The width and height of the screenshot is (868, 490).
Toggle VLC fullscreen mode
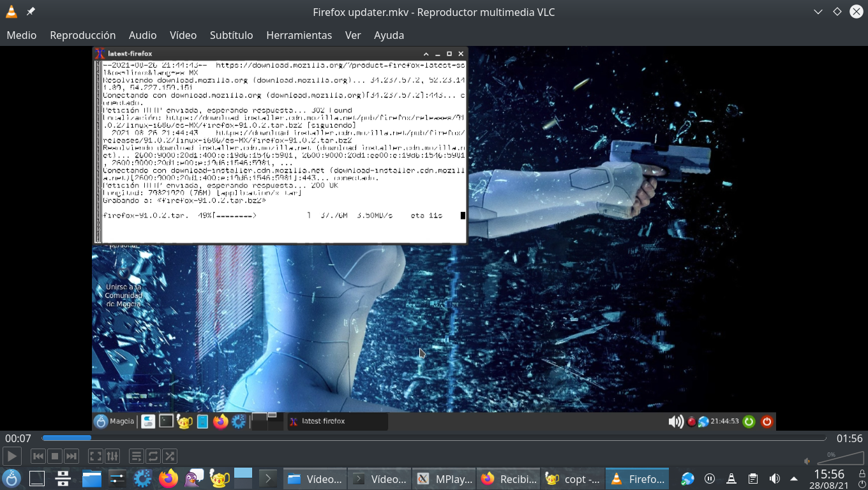pos(96,456)
